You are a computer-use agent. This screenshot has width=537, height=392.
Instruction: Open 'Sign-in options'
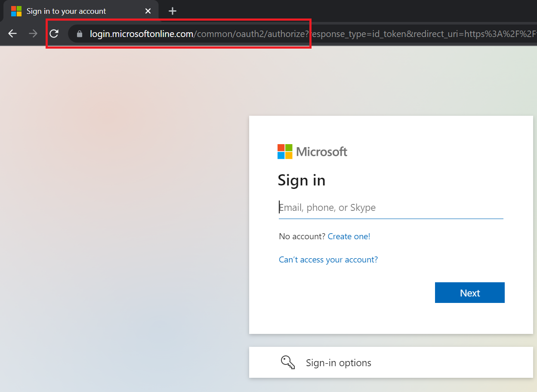pos(391,362)
